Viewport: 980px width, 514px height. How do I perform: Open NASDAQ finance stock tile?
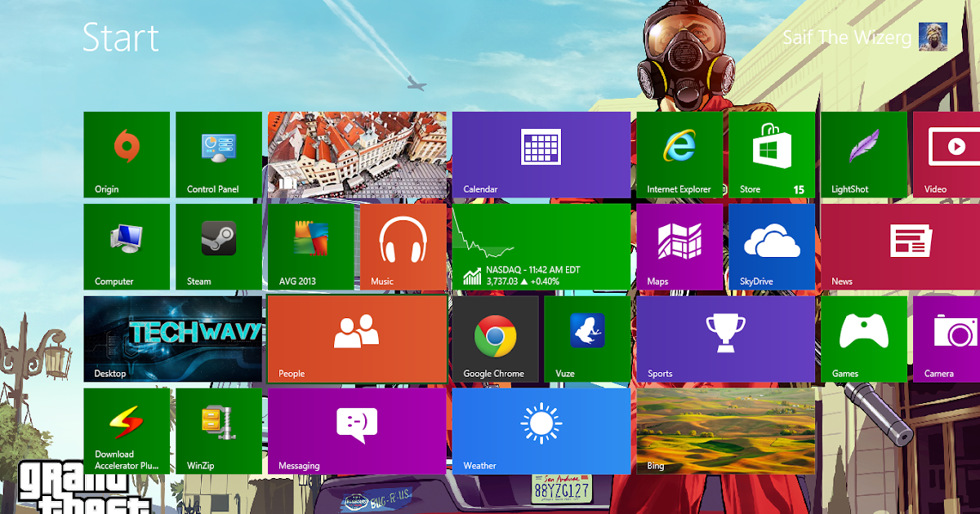coord(541,247)
